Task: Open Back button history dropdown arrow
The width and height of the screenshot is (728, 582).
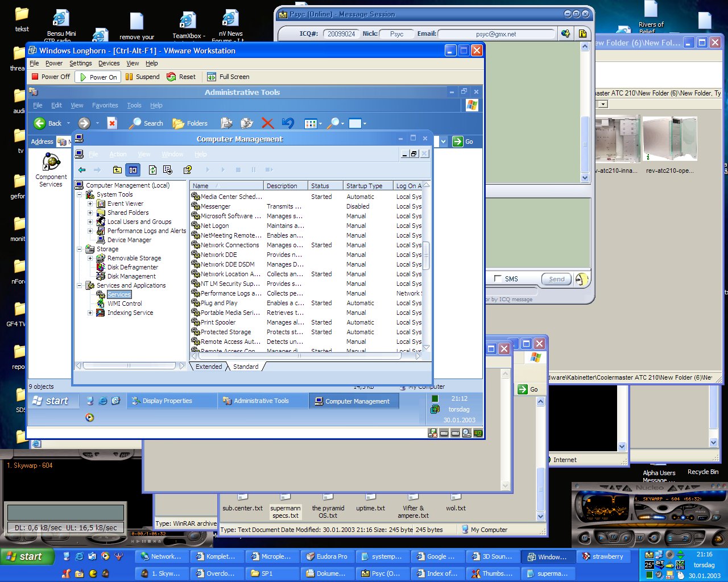Action: pos(68,123)
